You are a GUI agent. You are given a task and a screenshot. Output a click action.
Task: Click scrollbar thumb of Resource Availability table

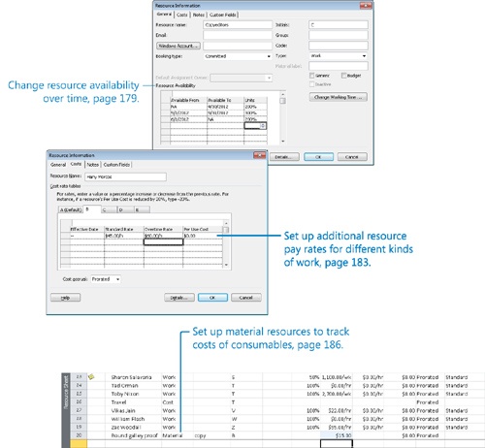tap(282, 101)
